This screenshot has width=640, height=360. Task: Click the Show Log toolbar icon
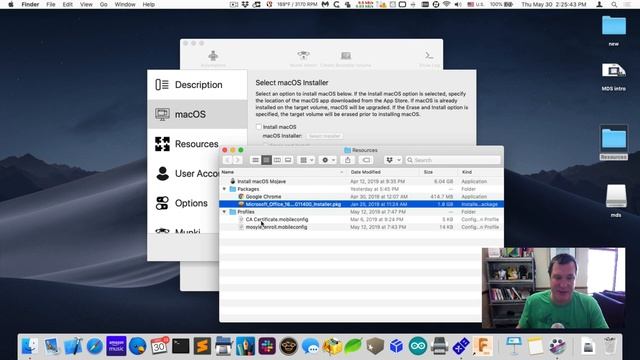coord(429,58)
